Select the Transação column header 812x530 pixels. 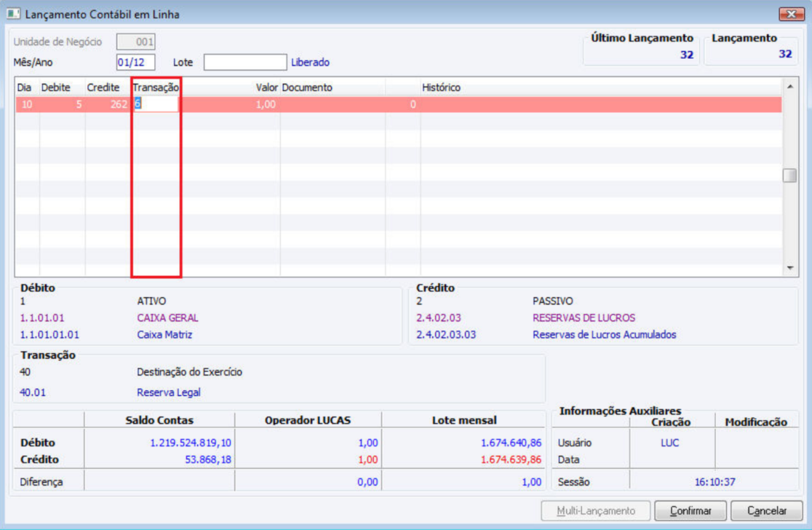click(x=156, y=87)
